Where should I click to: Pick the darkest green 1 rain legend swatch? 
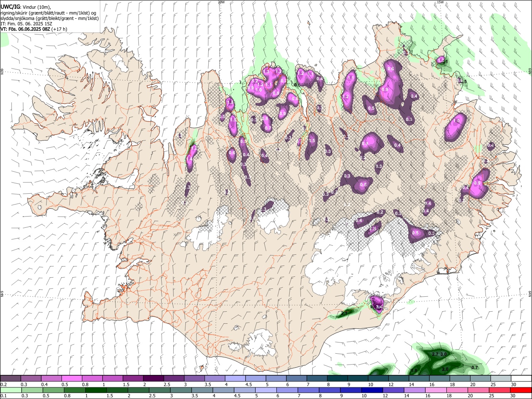coord(96,390)
